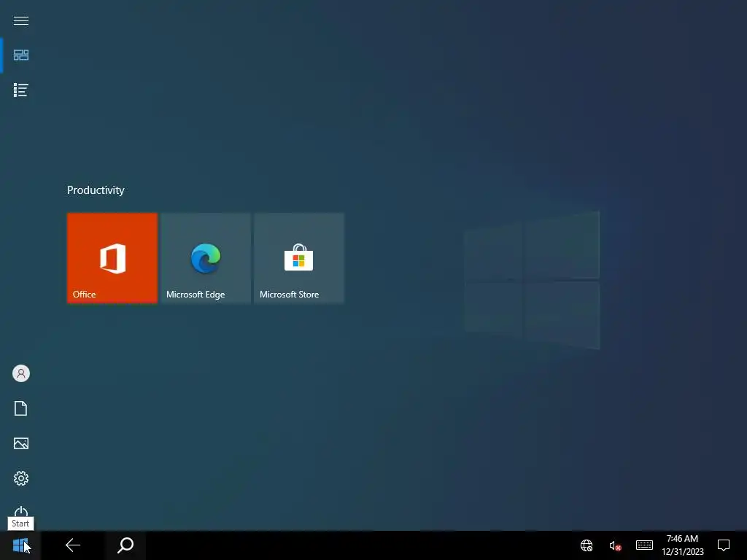Click the muted volume tray icon

[x=615, y=545]
